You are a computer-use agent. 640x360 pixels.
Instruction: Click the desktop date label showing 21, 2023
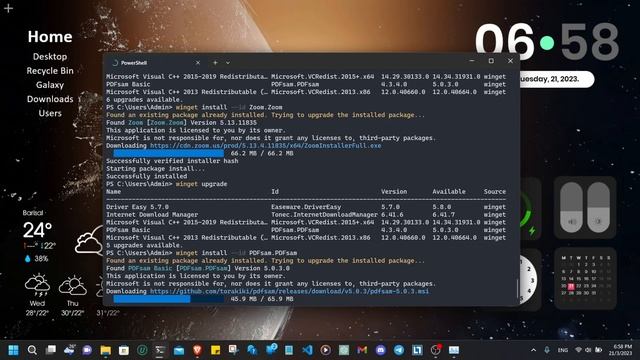[x=556, y=79]
